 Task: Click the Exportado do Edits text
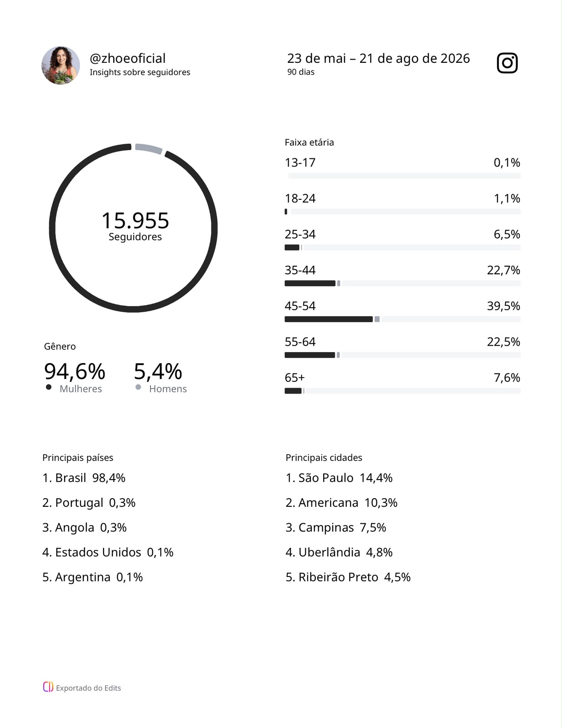(88, 688)
